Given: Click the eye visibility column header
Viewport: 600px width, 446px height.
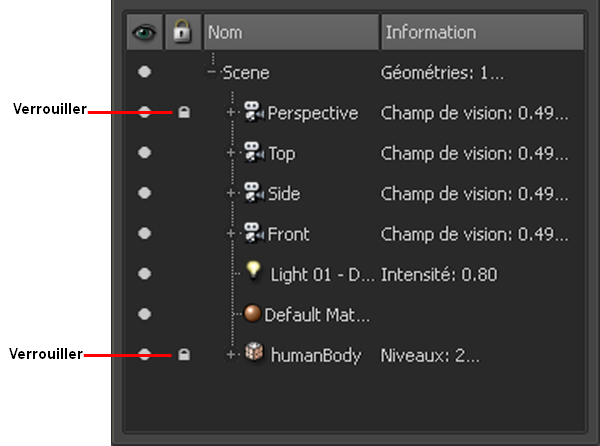Looking at the screenshot, I should tap(144, 32).
